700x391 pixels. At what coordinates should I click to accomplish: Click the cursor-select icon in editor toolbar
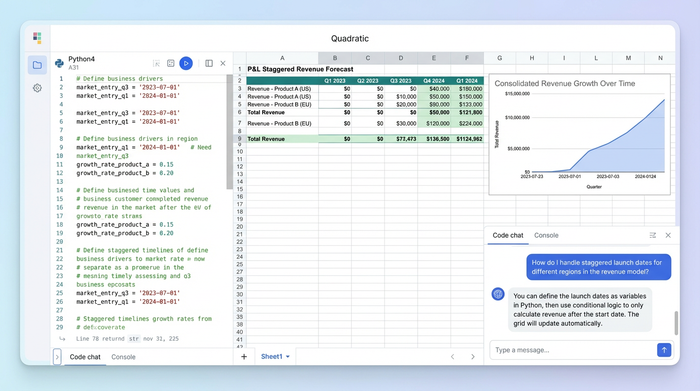tap(156, 63)
